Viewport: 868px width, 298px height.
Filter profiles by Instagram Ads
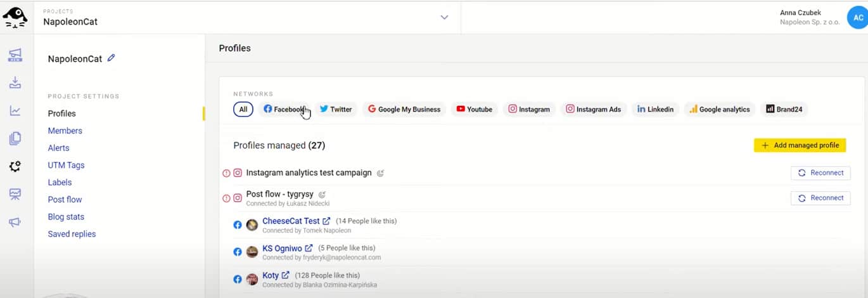pyautogui.click(x=594, y=109)
